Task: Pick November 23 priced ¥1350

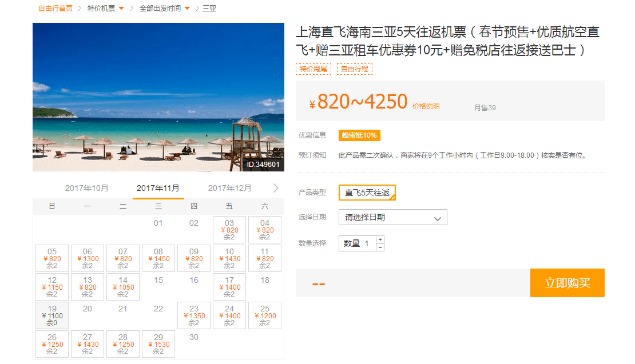Action: point(194,315)
